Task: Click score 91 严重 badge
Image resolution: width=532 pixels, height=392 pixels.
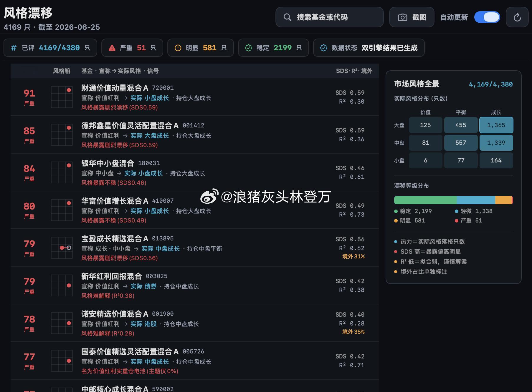Action: (x=29, y=97)
